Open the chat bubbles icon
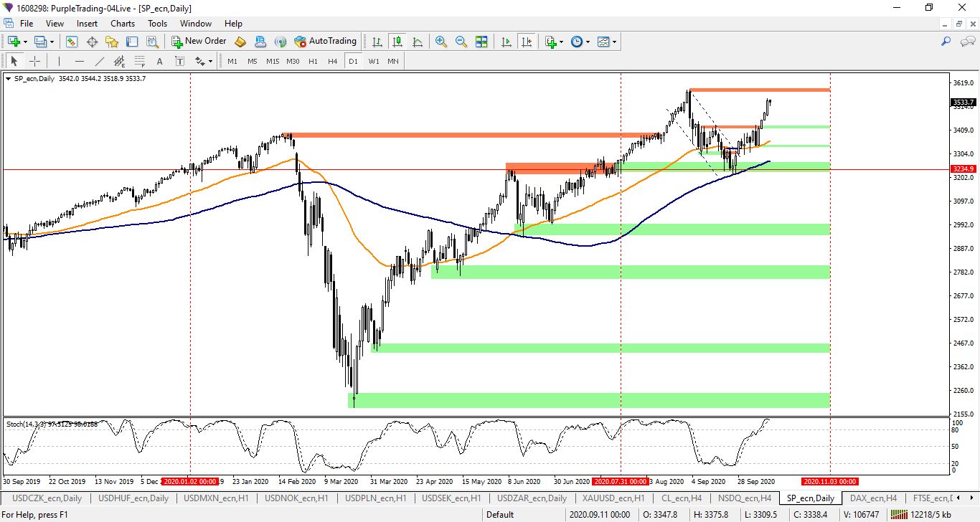The height and width of the screenshot is (522, 980). point(968,42)
